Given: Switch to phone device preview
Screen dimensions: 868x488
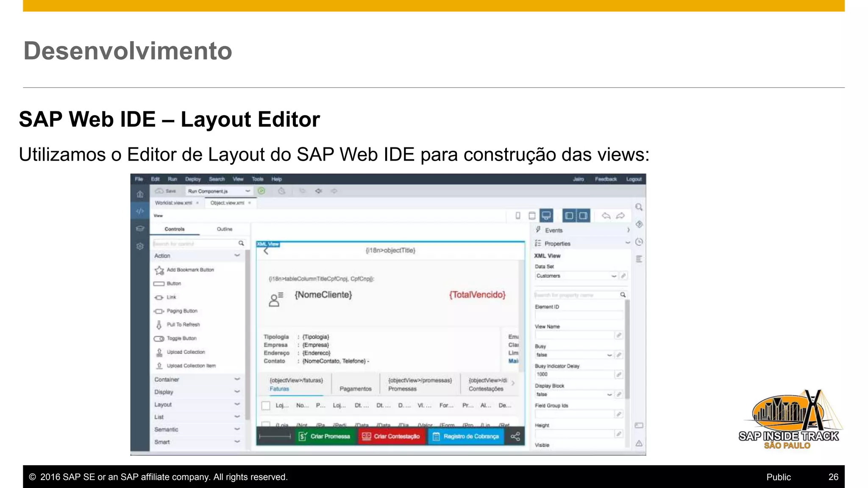Looking at the screenshot, I should (517, 216).
